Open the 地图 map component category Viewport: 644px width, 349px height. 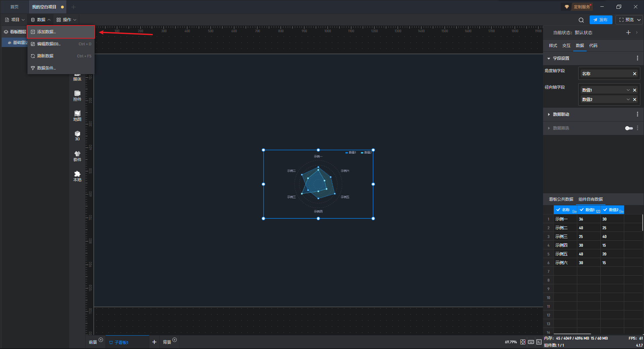[x=77, y=115]
